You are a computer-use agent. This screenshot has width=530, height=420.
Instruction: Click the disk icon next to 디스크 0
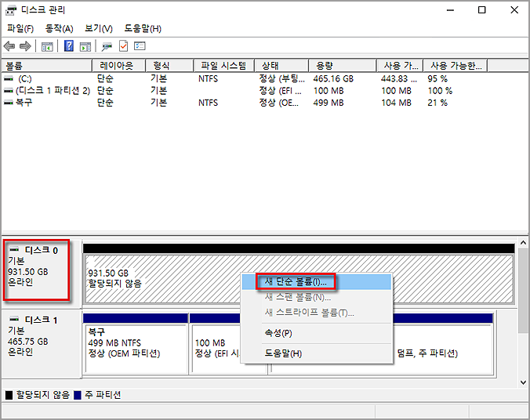[x=14, y=249]
